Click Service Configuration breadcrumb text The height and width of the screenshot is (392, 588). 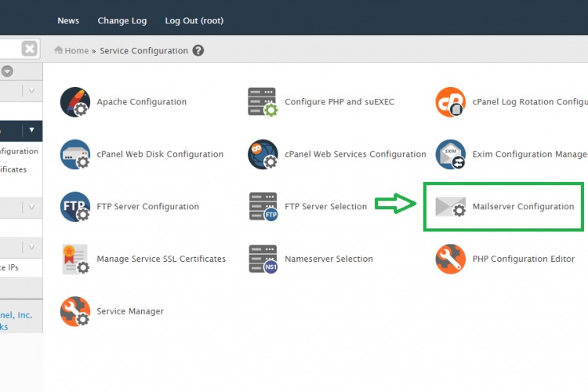pos(144,51)
